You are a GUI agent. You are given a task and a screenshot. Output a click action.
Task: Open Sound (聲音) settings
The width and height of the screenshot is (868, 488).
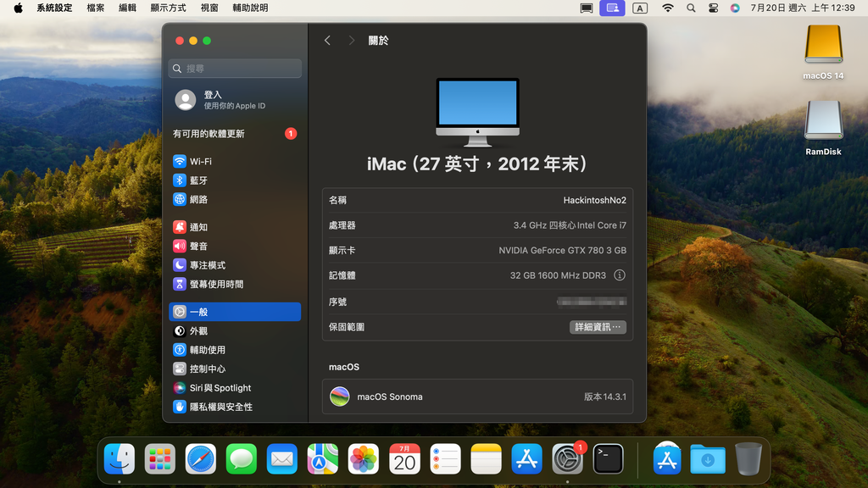point(235,247)
